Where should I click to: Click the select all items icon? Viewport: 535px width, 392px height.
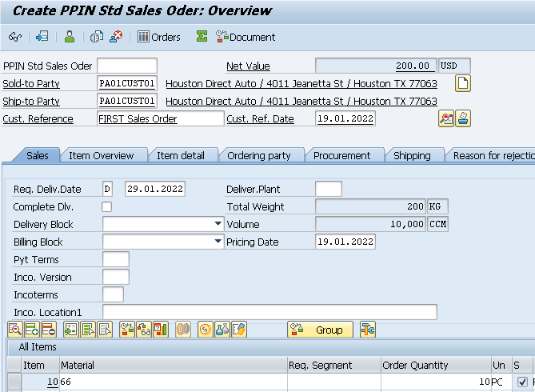click(x=88, y=330)
